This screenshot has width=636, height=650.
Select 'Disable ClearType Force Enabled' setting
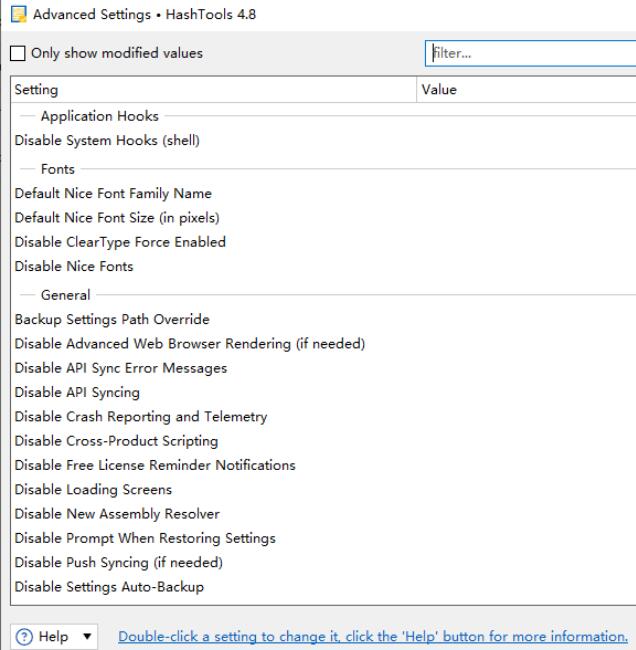(120, 242)
